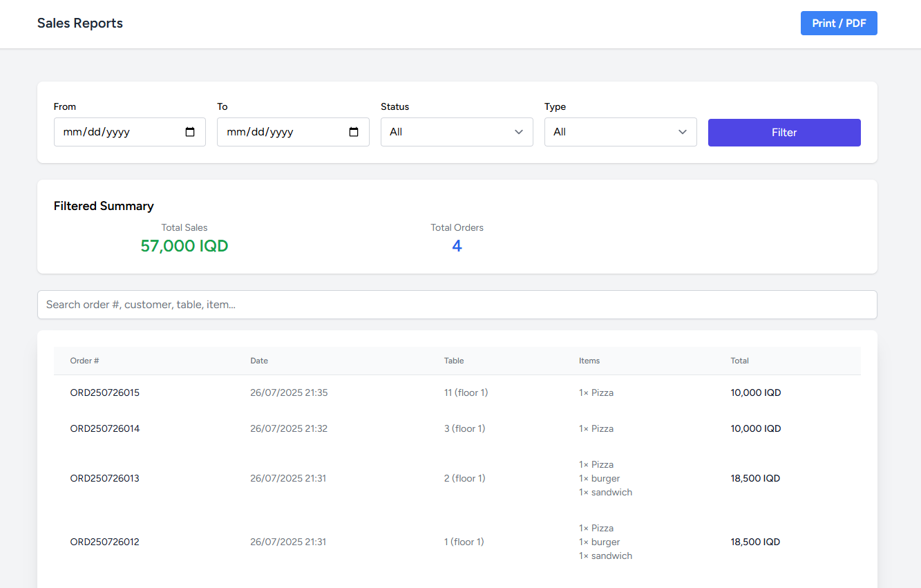
Task: Click the Type dropdown chevron
Action: (x=682, y=132)
